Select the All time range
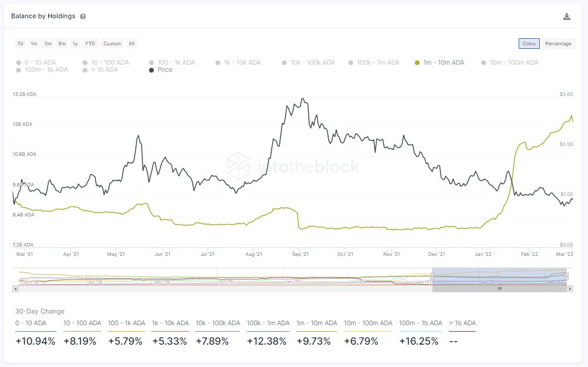Screen dimensions: 588x367 pyautogui.click(x=131, y=43)
